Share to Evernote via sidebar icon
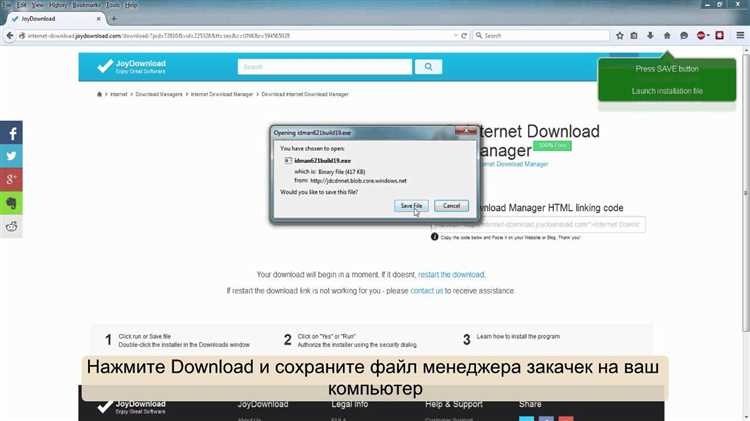 [x=11, y=203]
